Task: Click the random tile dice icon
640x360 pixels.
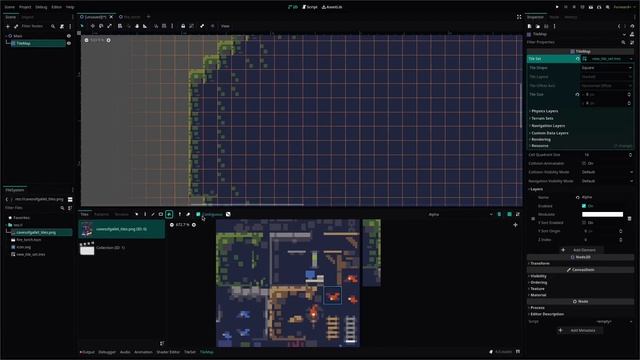Action: coord(228,214)
